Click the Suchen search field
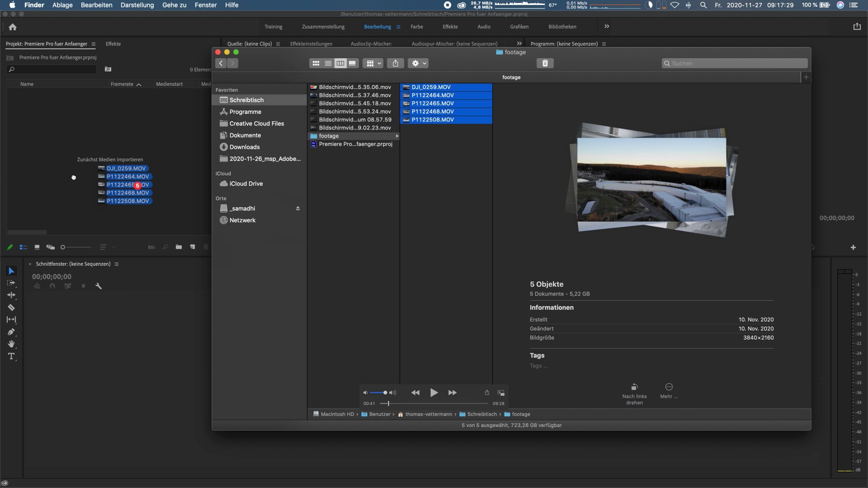 734,63
